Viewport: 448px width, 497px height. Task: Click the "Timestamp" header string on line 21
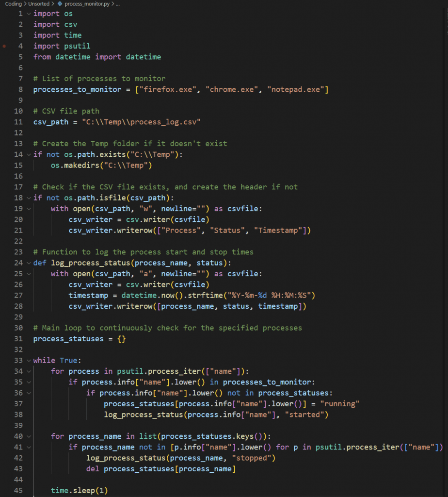(278, 231)
